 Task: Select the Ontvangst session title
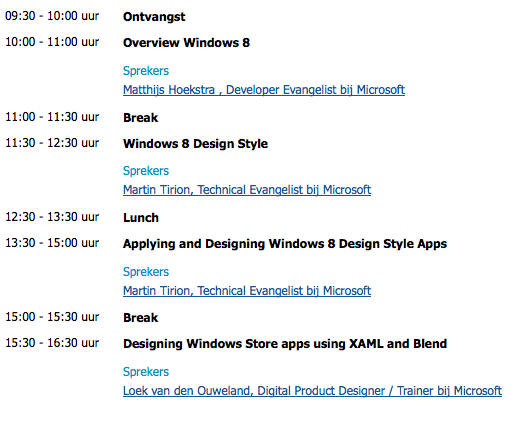(x=154, y=17)
